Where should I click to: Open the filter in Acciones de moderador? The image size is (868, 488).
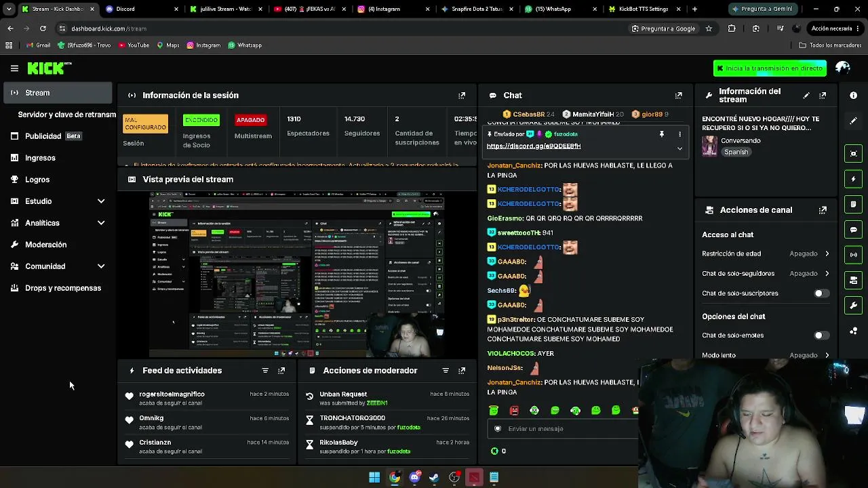click(446, 371)
